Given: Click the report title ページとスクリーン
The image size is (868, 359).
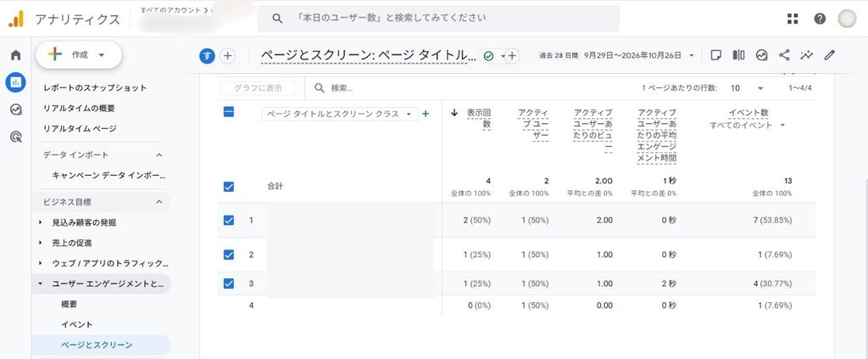Looking at the screenshot, I should click(369, 56).
